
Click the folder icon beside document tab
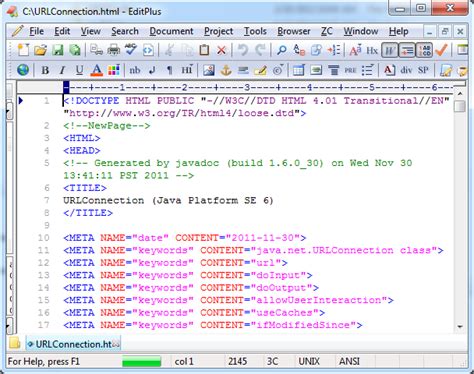[14, 343]
